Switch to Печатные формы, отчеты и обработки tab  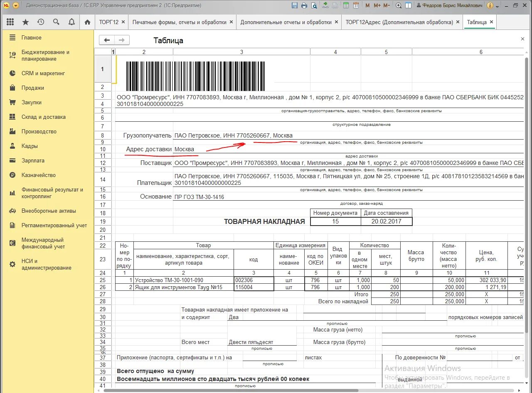[x=180, y=22]
